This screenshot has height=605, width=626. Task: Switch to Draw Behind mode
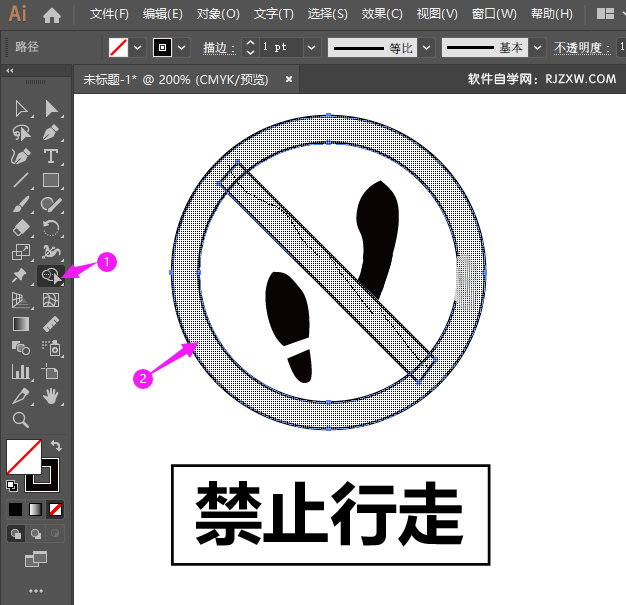(36, 534)
